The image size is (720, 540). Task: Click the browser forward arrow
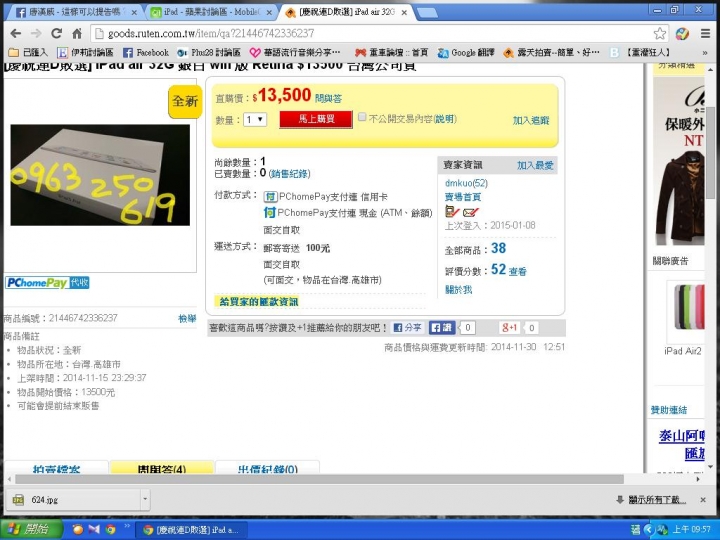coord(36,34)
